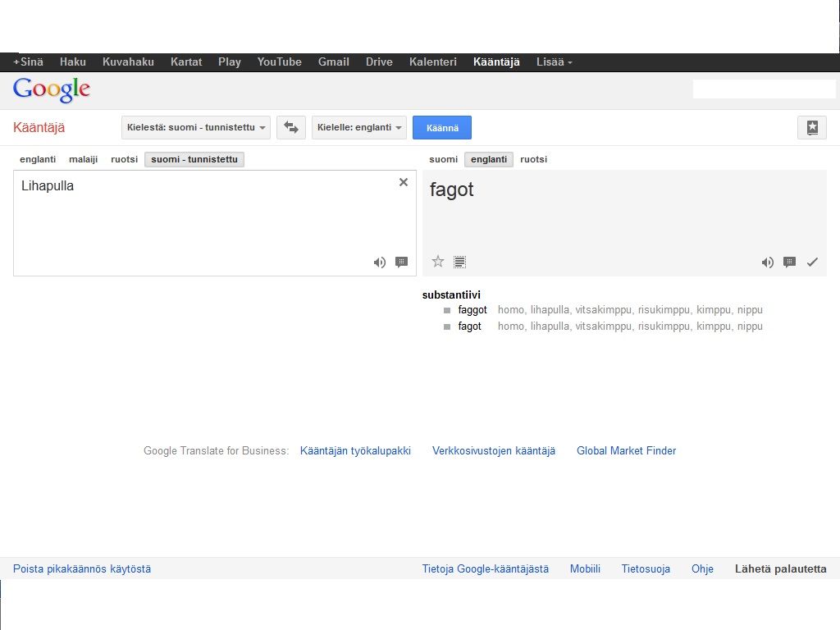
Task: Choose 'ruotsi' as target language
Action: click(533, 159)
